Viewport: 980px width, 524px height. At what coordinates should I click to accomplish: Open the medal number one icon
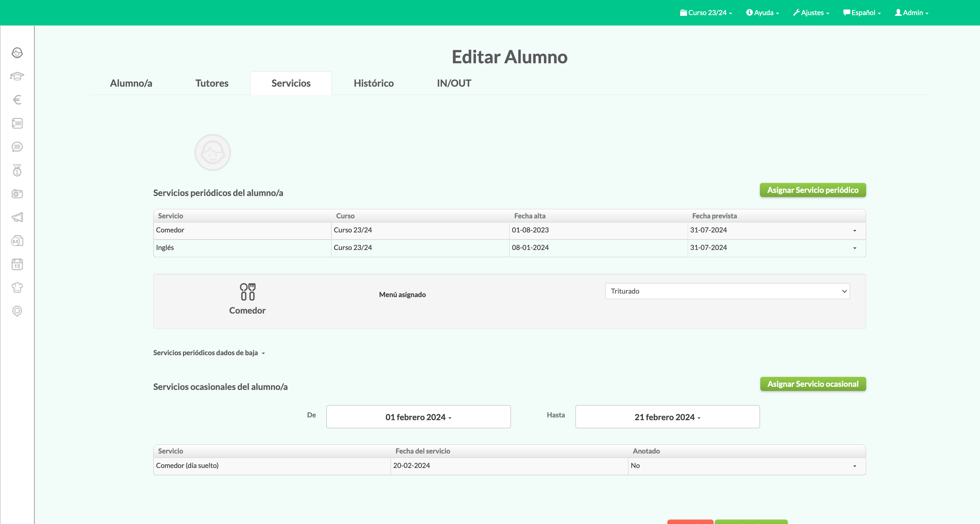(x=17, y=171)
